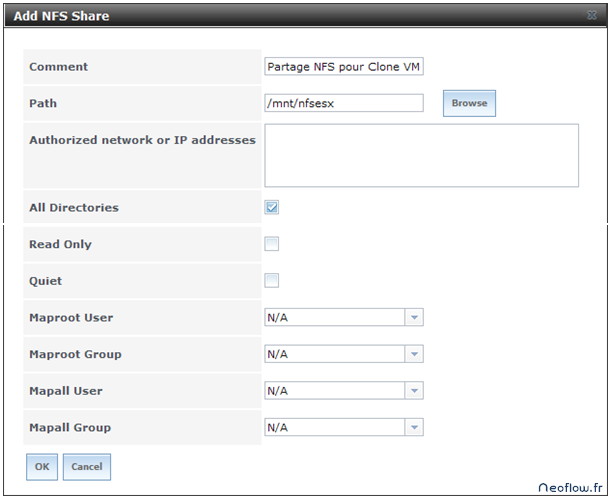
Task: Click the Mapall Group N/A combo field
Action: [x=334, y=427]
